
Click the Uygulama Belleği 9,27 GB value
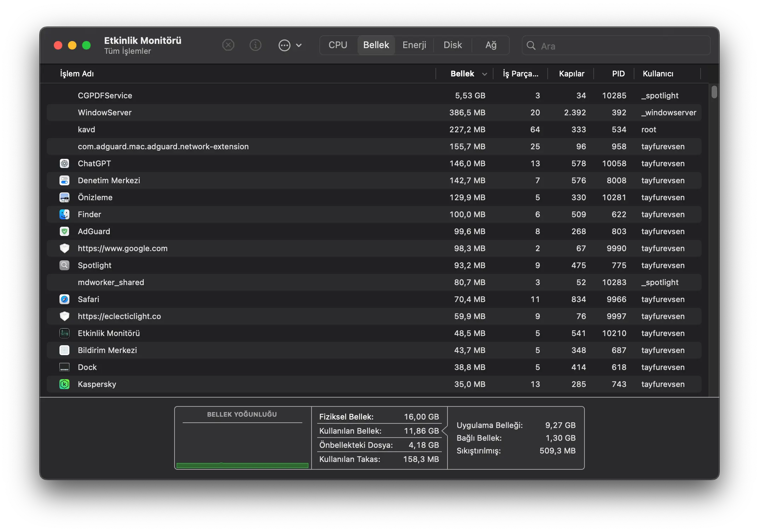pos(560,425)
